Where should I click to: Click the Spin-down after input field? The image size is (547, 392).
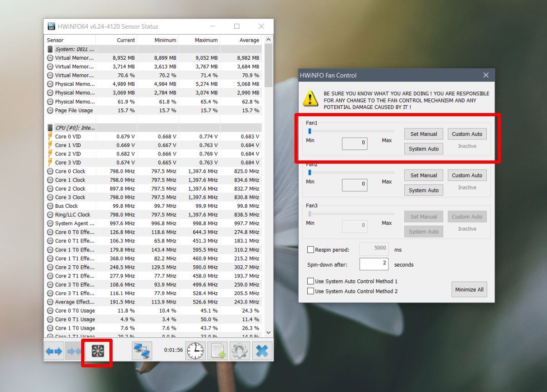pos(374,264)
